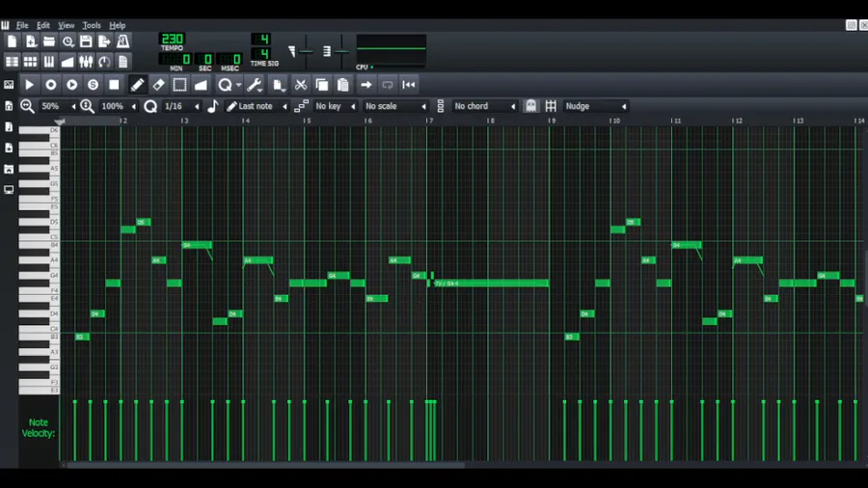Open the No chord dropdown
868x488 pixels.
tap(484, 106)
